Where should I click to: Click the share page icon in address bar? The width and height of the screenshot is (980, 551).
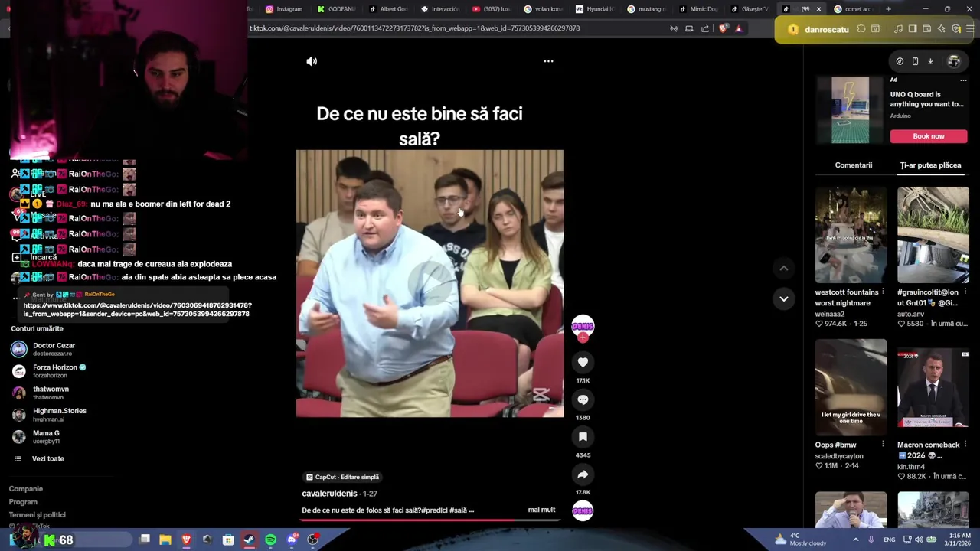tap(705, 28)
